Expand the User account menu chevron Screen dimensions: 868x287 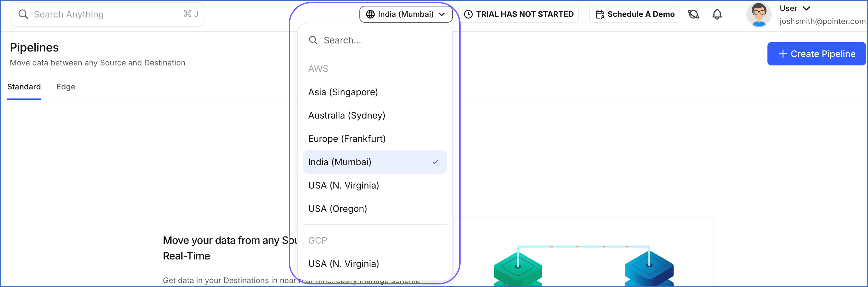click(806, 8)
